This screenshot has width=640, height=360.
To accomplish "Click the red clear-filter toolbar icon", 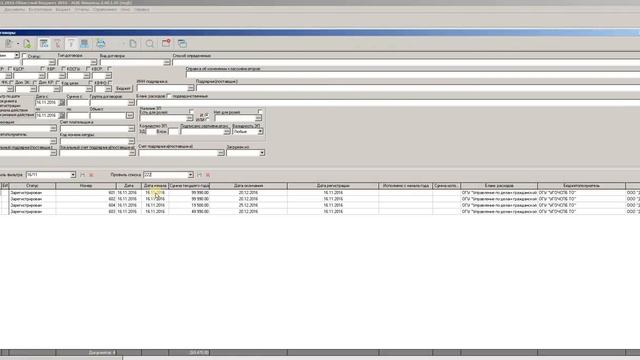I will tap(57, 44).
